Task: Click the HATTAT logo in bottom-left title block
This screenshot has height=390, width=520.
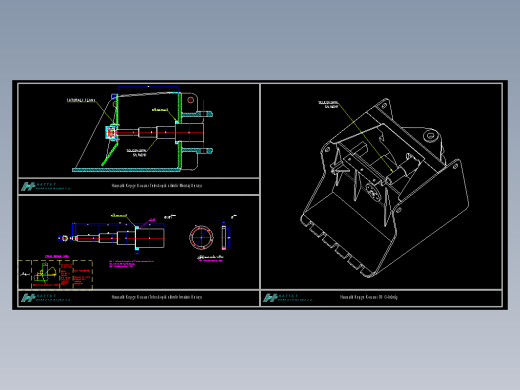Action: tap(45, 298)
